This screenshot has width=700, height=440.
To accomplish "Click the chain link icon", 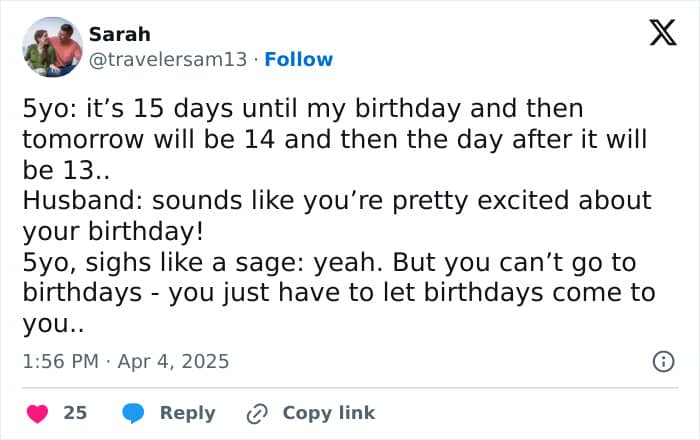I will coord(257,414).
